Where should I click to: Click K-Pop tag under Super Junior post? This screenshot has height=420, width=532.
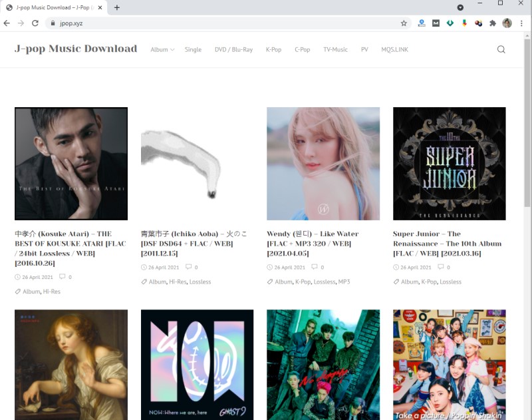(x=429, y=282)
